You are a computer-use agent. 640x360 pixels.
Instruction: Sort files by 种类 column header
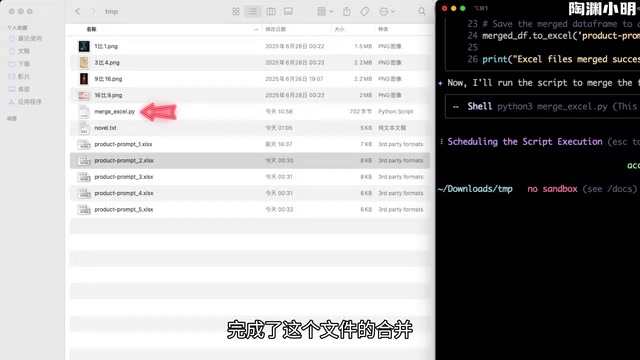[x=383, y=29]
